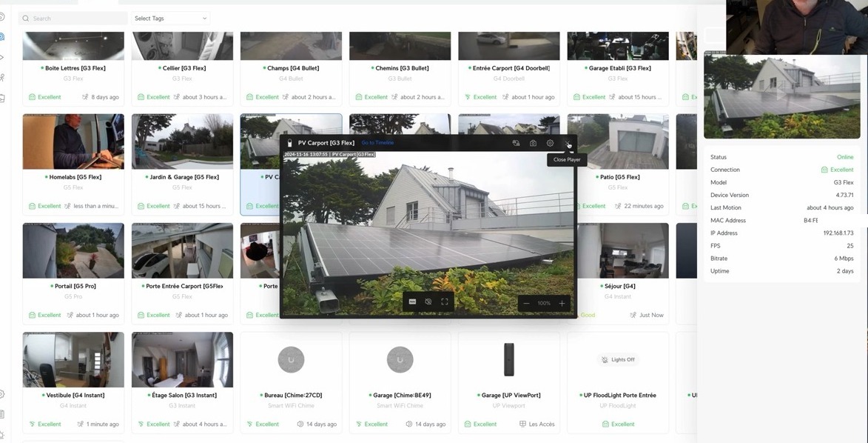Click Portail connection icon beside Excellent
The image size is (868, 443).
pos(32,315)
